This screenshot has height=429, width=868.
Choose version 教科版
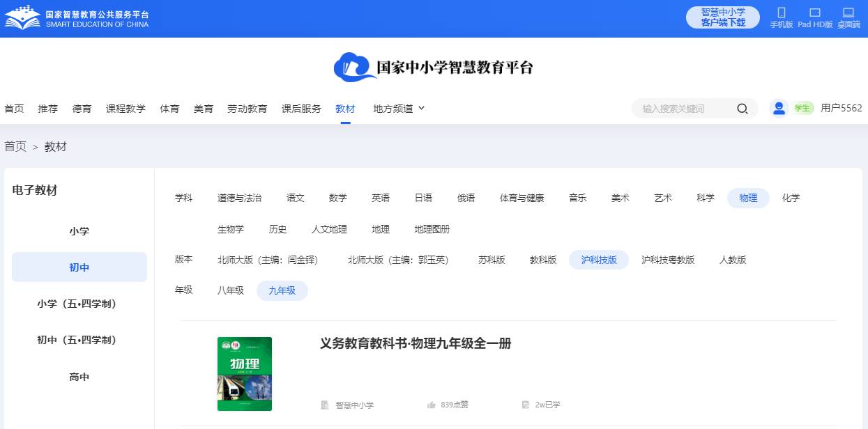point(543,260)
